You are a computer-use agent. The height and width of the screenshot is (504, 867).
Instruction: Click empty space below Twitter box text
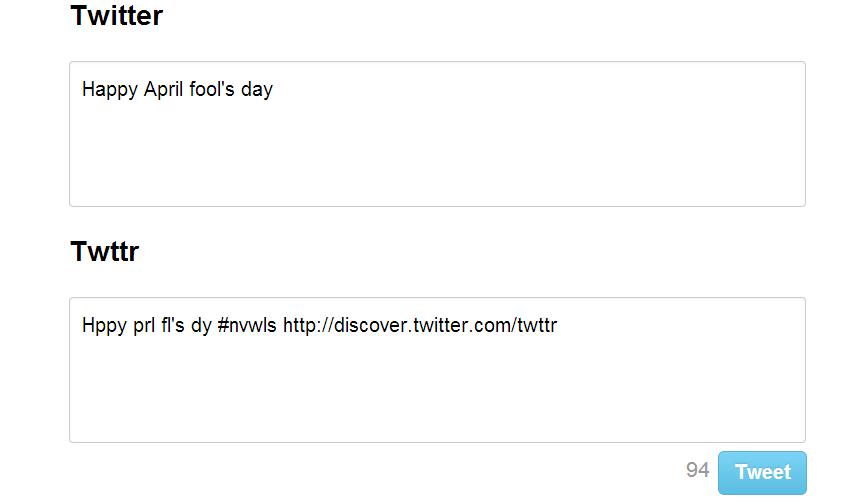[x=437, y=160]
